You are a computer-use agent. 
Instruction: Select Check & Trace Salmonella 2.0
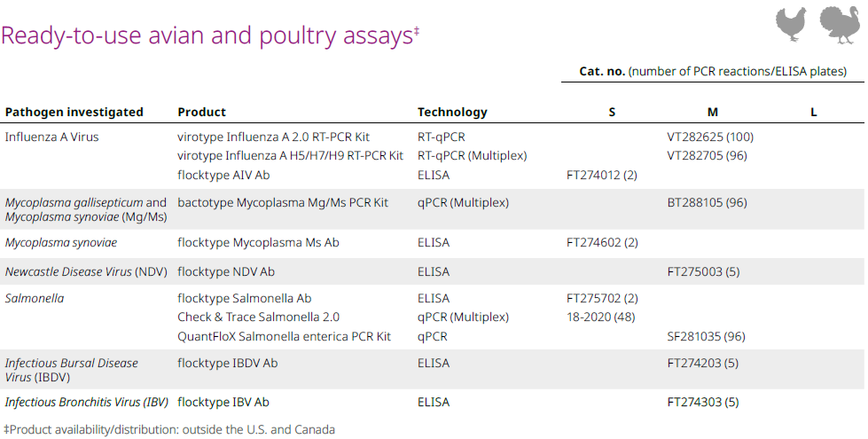(259, 317)
